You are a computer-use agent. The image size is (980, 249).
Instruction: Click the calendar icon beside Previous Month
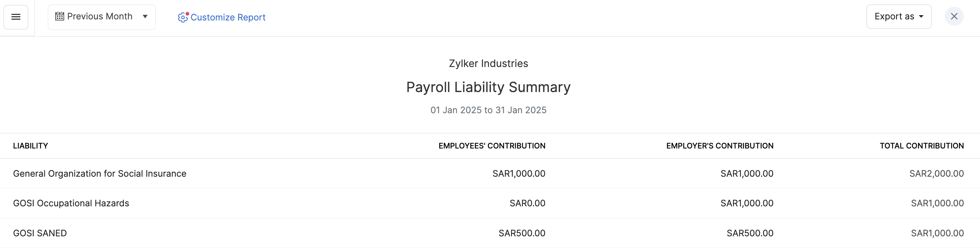click(59, 16)
